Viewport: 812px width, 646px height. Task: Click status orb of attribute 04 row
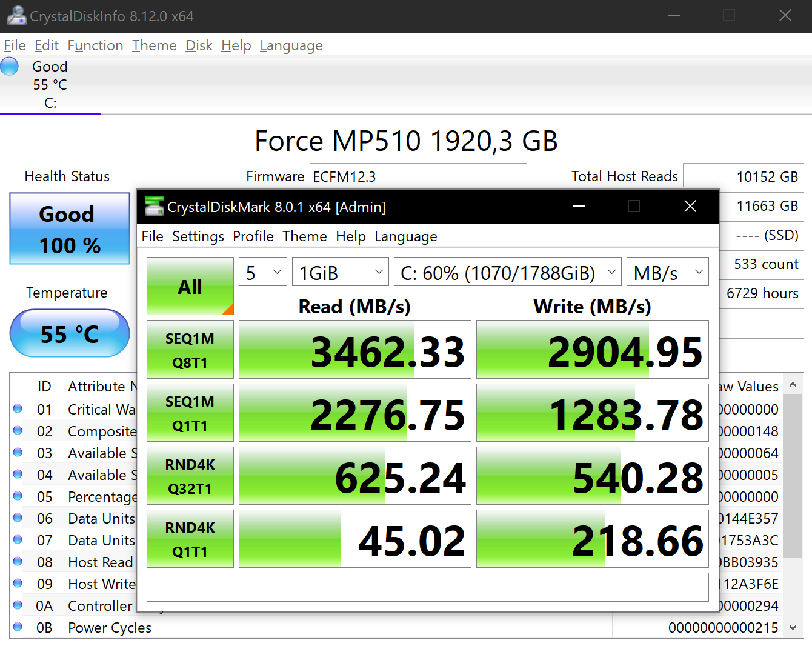[x=18, y=475]
